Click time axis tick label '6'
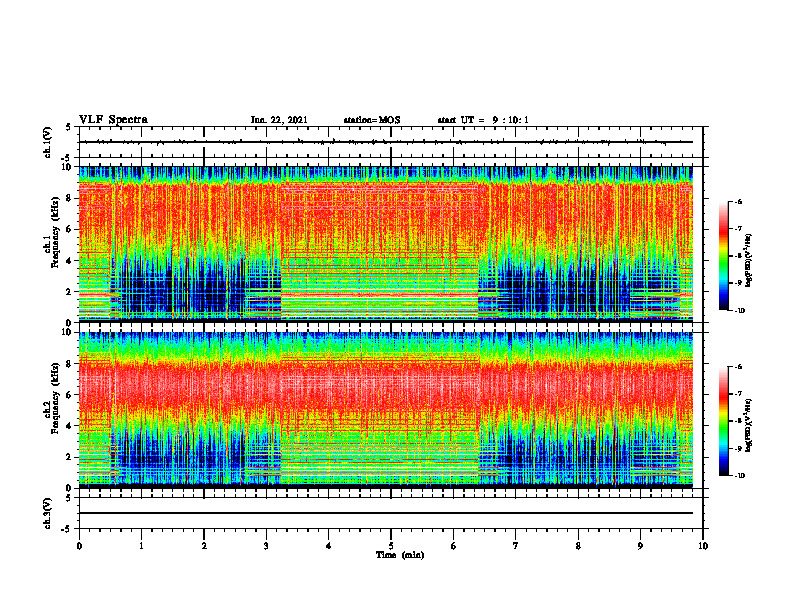 (454, 546)
